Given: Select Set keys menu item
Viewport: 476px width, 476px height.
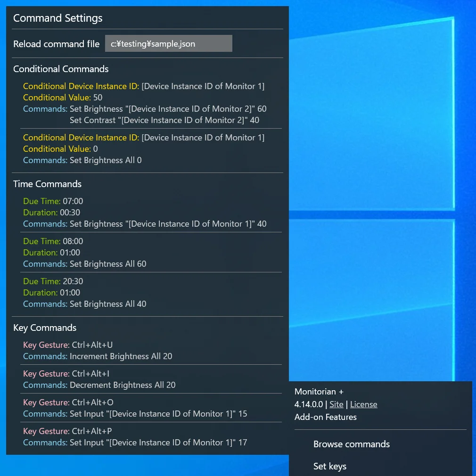Looking at the screenshot, I should [330, 466].
